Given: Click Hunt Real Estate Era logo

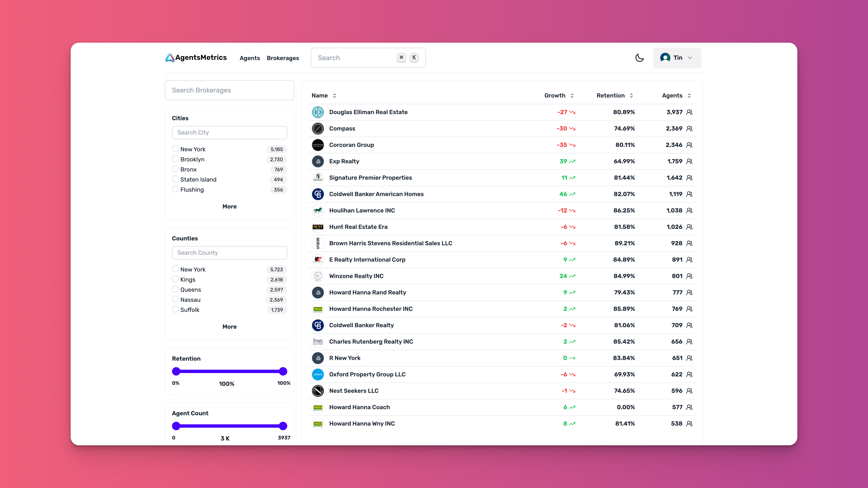Looking at the screenshot, I should [318, 227].
